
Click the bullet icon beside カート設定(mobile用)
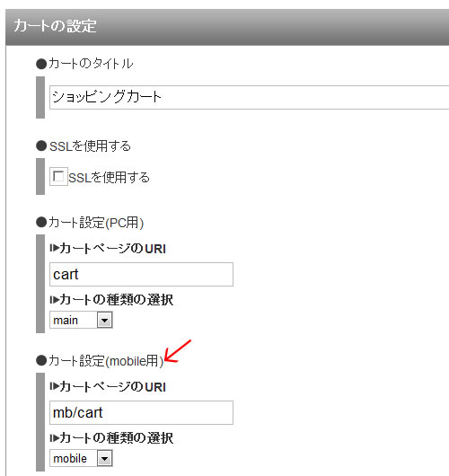[41, 361]
